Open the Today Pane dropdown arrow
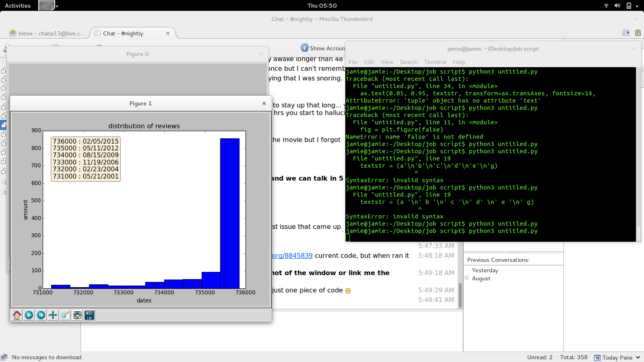 click(x=638, y=358)
